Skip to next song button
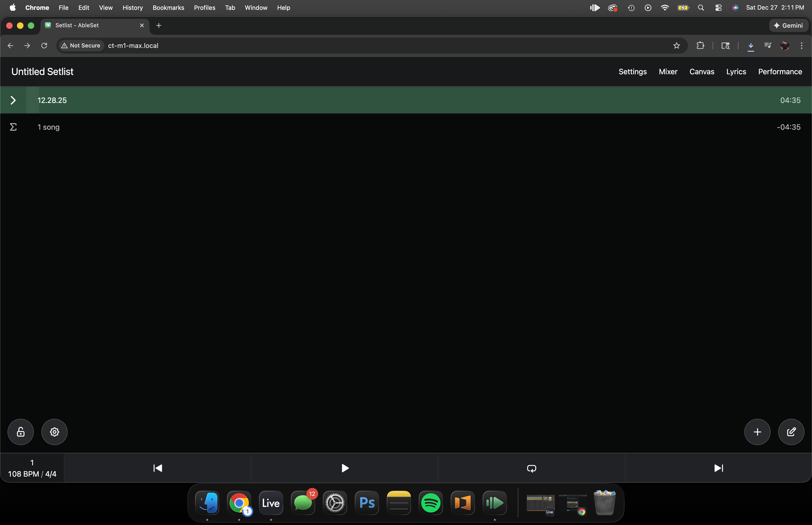 point(718,468)
